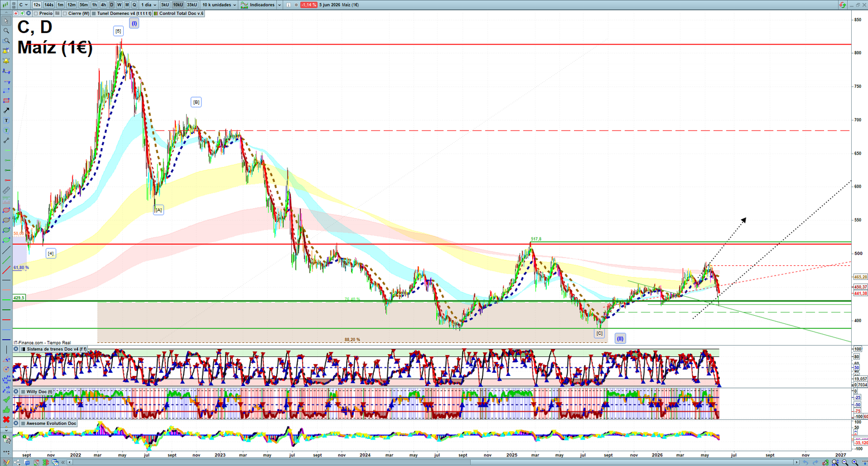Click the 5kU units button
Viewport: 868px width, 466px height.
pyautogui.click(x=164, y=4)
